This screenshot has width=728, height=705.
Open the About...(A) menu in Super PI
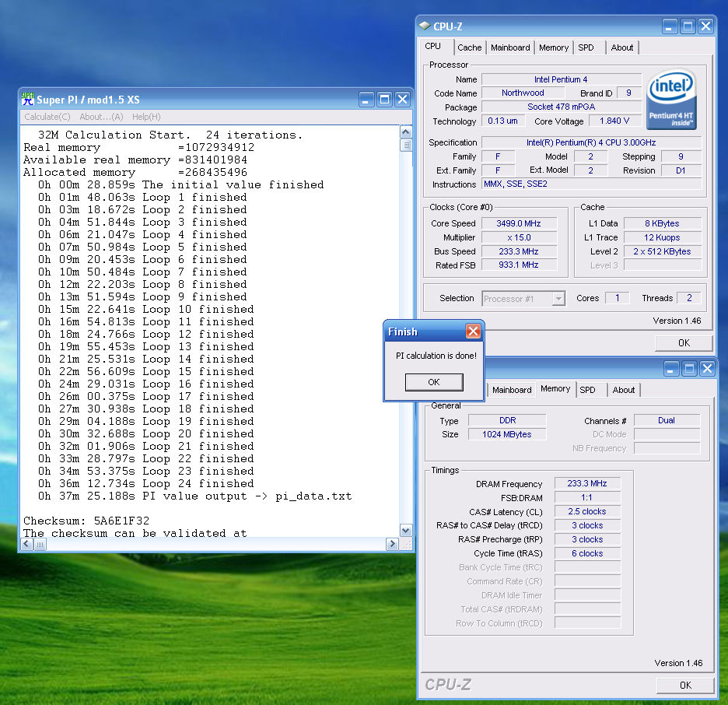coord(101,117)
